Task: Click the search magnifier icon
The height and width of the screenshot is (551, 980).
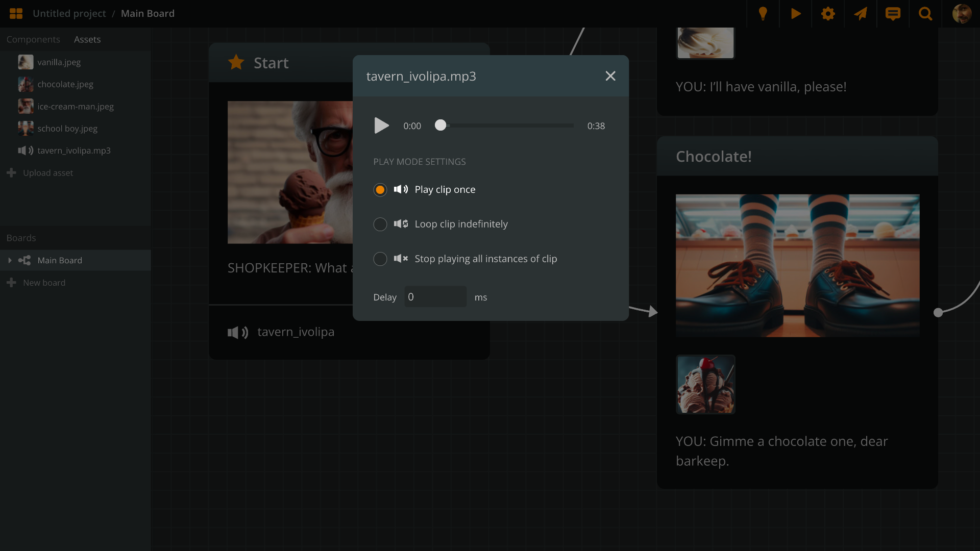Action: (925, 14)
